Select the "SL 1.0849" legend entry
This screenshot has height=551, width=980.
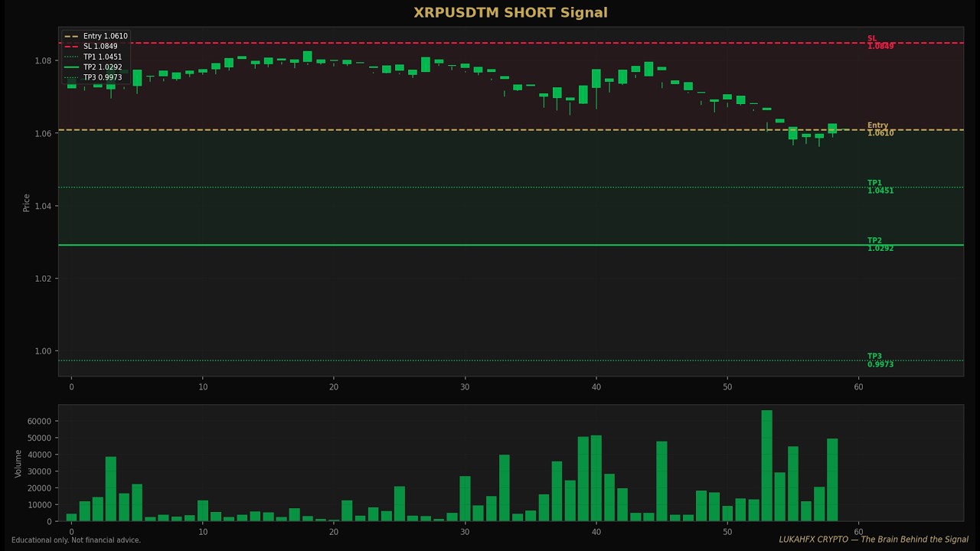(92, 47)
